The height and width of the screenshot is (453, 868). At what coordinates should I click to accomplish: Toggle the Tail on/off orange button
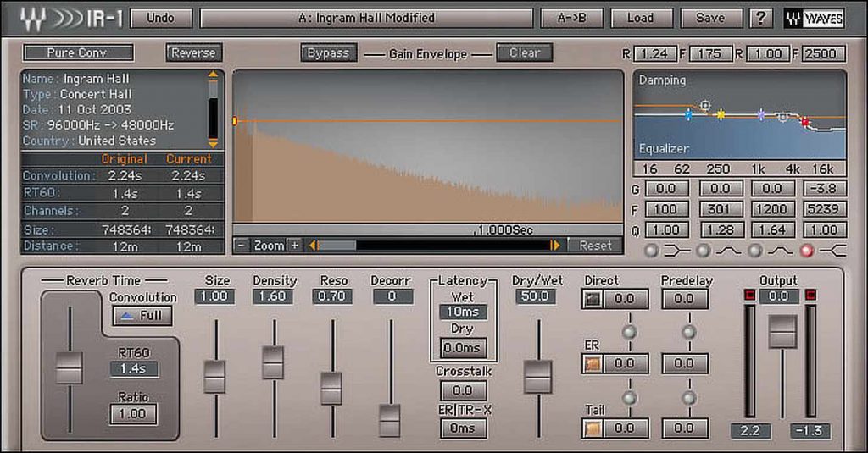593,428
